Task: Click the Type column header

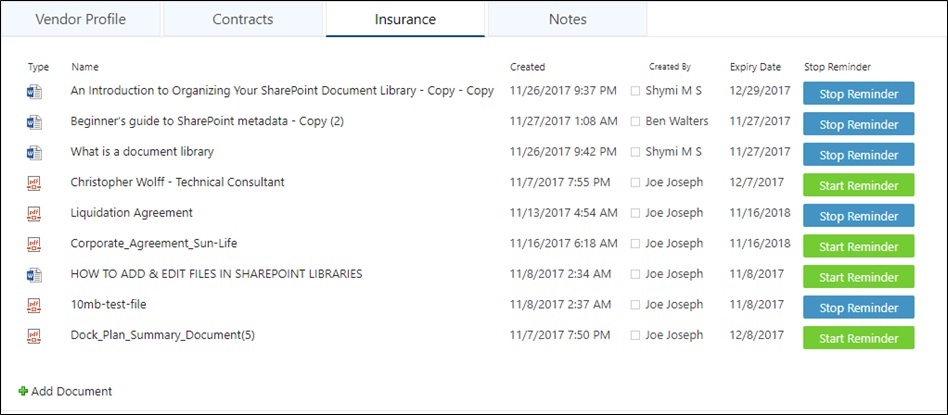Action: (38, 67)
